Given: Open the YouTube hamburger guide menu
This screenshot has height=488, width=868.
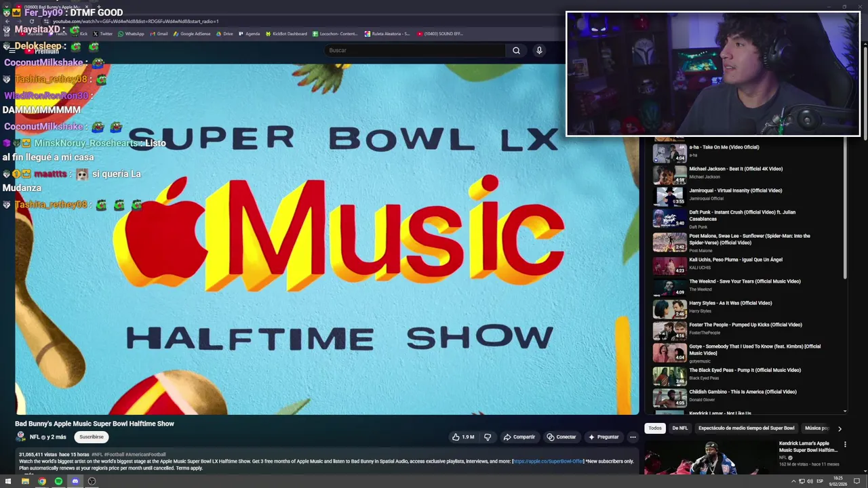Looking at the screenshot, I should point(12,51).
